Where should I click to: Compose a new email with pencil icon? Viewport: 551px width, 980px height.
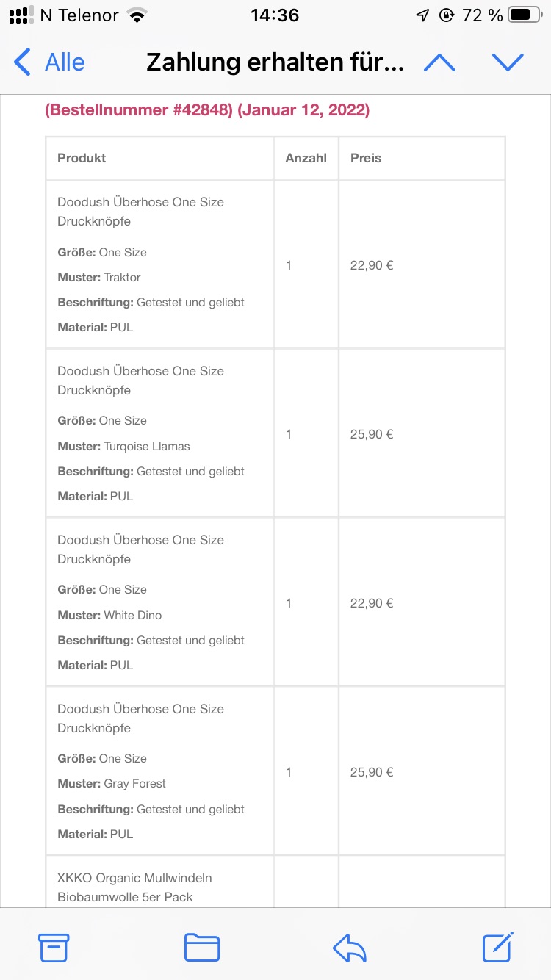(497, 947)
